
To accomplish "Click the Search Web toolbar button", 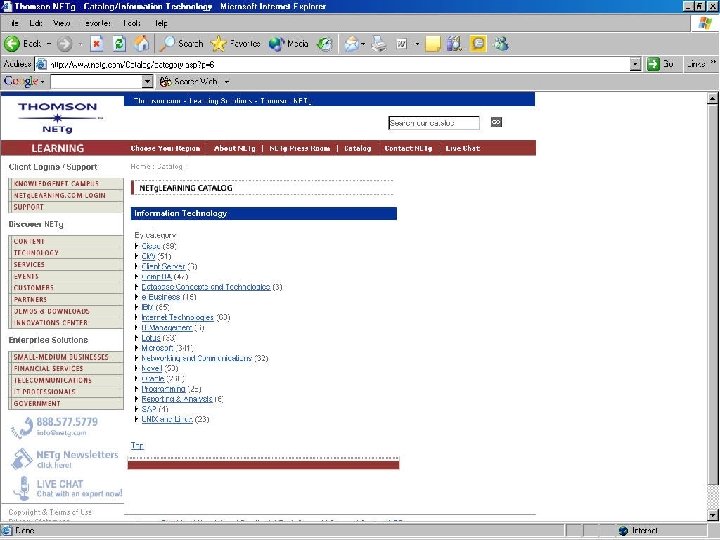I will tap(188, 82).
